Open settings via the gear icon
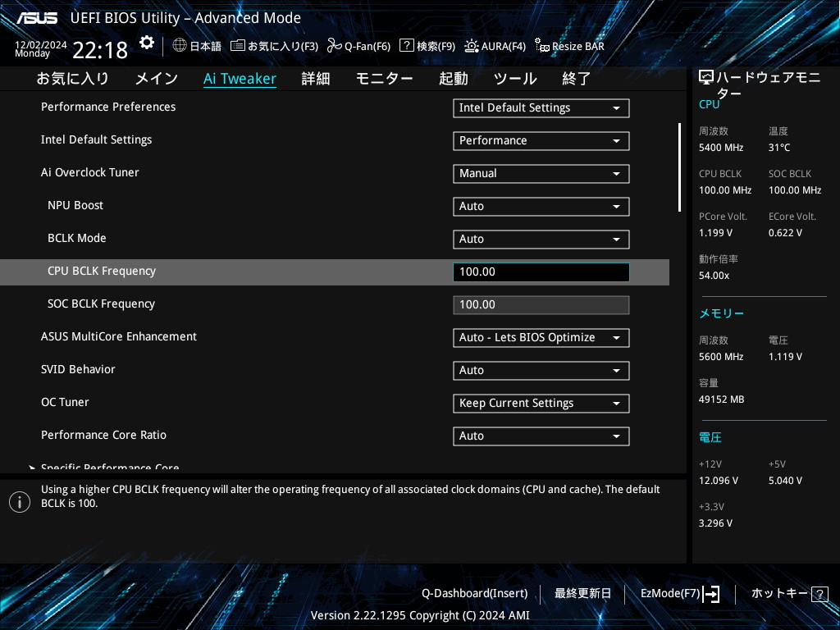 click(x=146, y=43)
